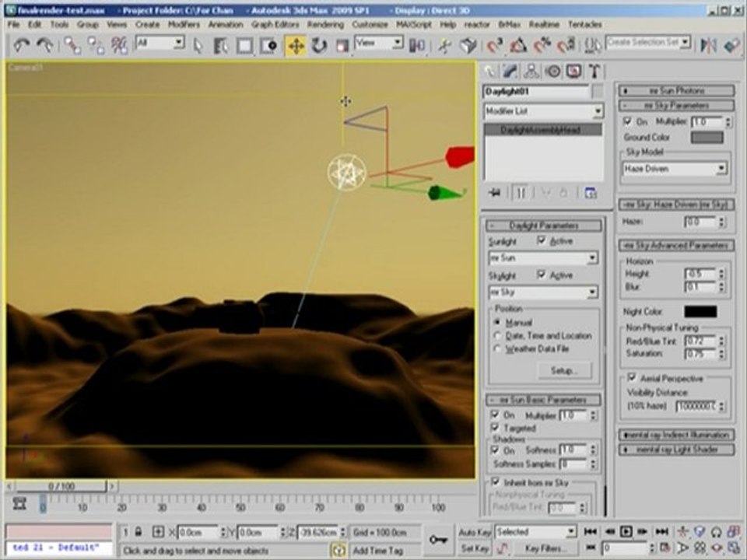
Task: Click the Mirror tool icon
Action: click(x=708, y=46)
